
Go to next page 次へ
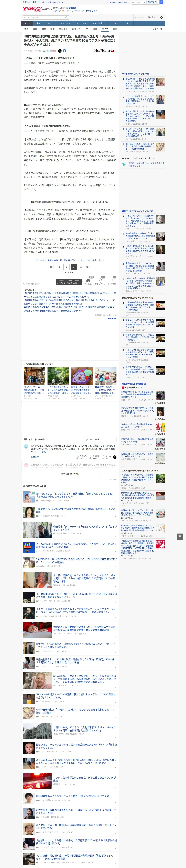[x=89, y=267]
